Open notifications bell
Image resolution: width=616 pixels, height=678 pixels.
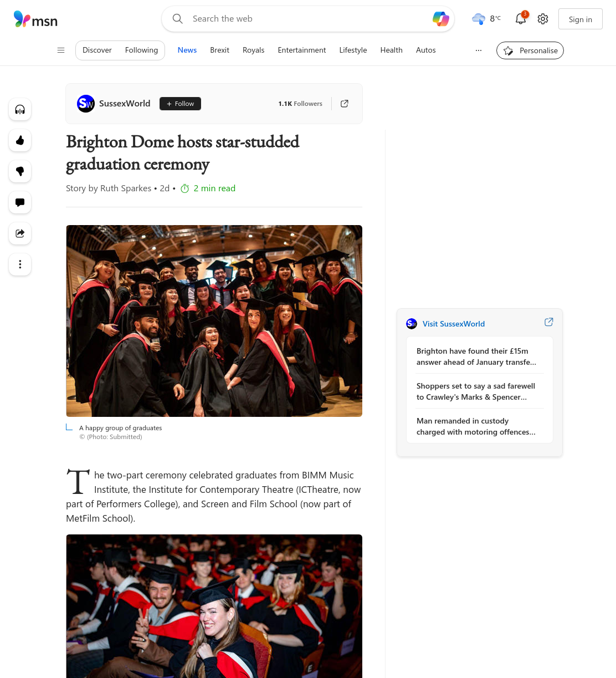521,19
